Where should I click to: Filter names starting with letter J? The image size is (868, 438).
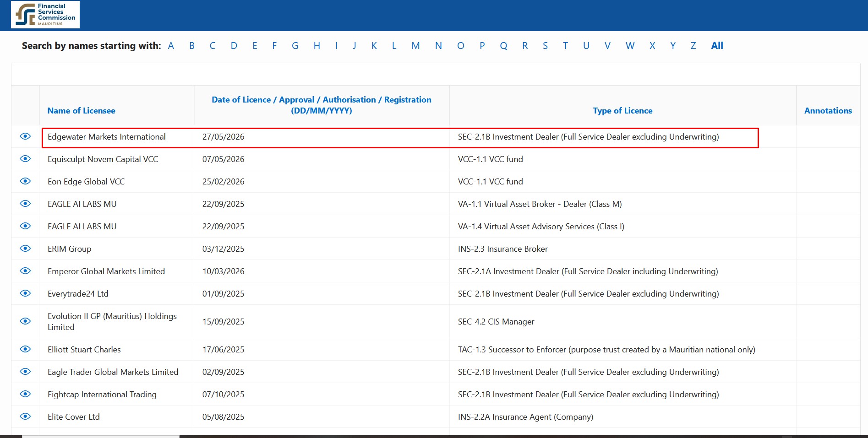pyautogui.click(x=355, y=46)
